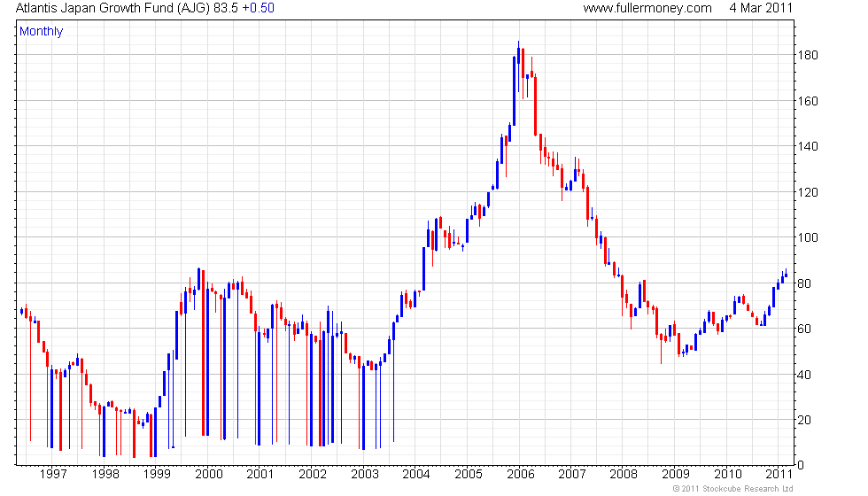
Task: Click the 20 price axis label
Action: [x=804, y=421]
